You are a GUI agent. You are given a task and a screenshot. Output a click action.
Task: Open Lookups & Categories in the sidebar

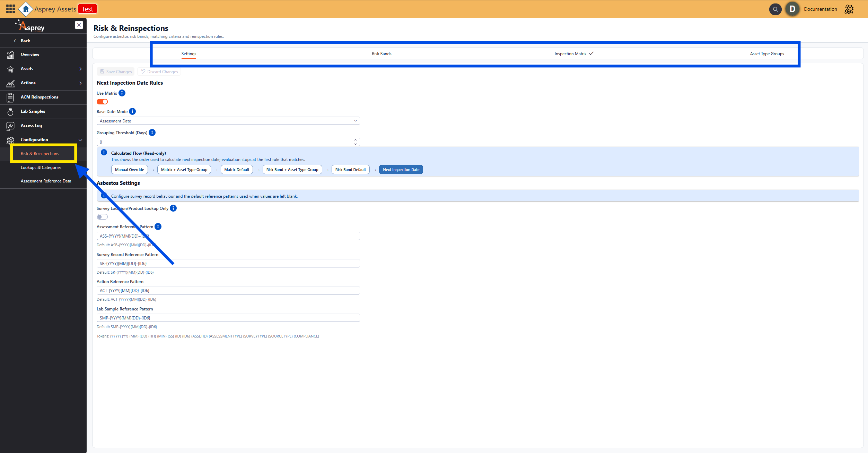coord(41,168)
